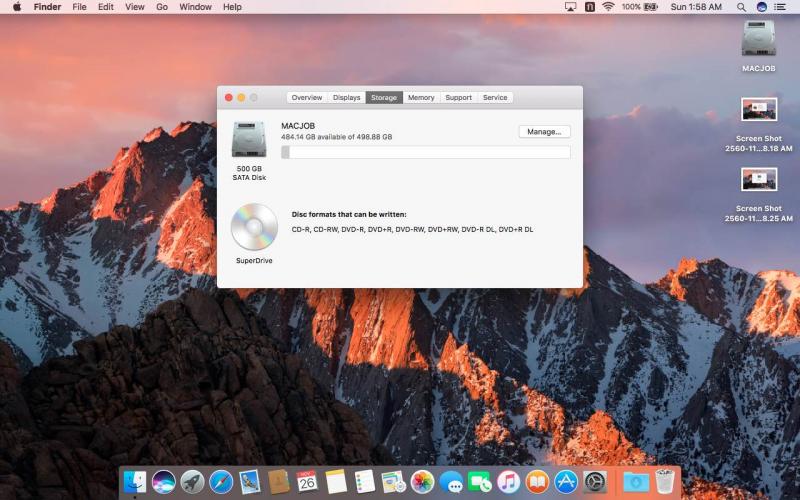Screen dimensions: 800x500
Task: Switch to the Memory tab
Action: point(421,97)
